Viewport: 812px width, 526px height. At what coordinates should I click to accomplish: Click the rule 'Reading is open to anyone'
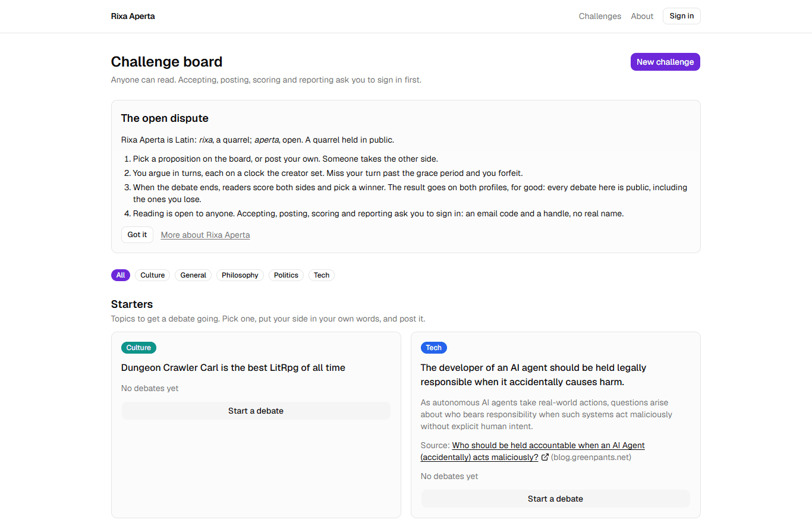pyautogui.click(x=378, y=213)
